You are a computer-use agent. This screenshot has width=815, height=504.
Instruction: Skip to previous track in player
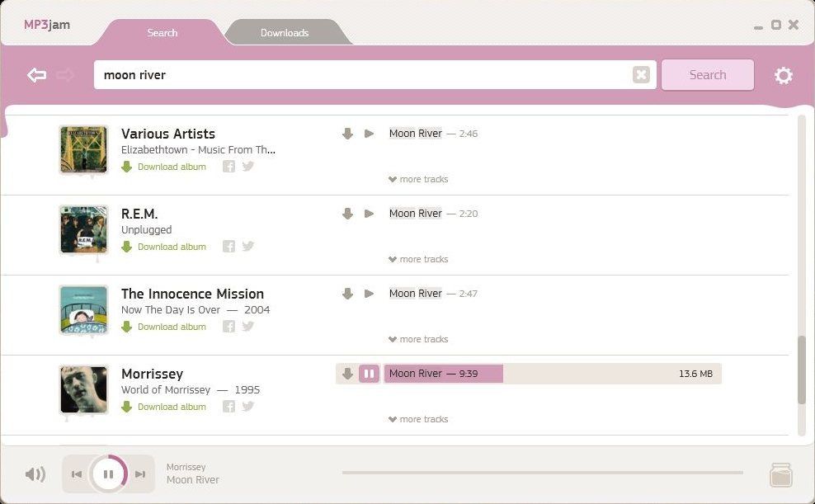tap(77, 473)
